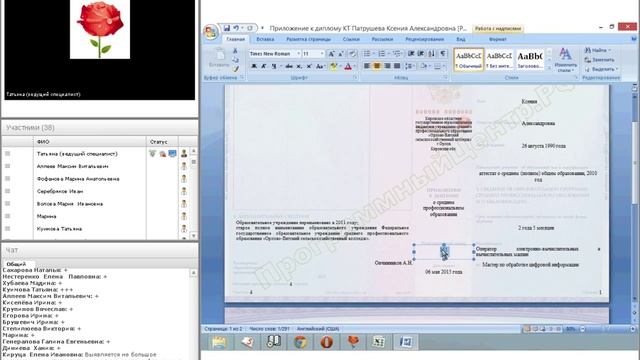Image resolution: width=640 pixels, height=360 pixels.
Task: Open the round Office button menu
Action: click(x=211, y=31)
